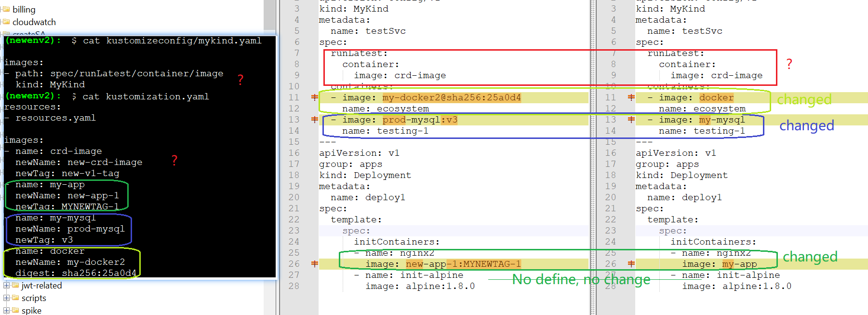Click the divider scrollbar between diff panes
868x315 pixels.
click(593, 157)
